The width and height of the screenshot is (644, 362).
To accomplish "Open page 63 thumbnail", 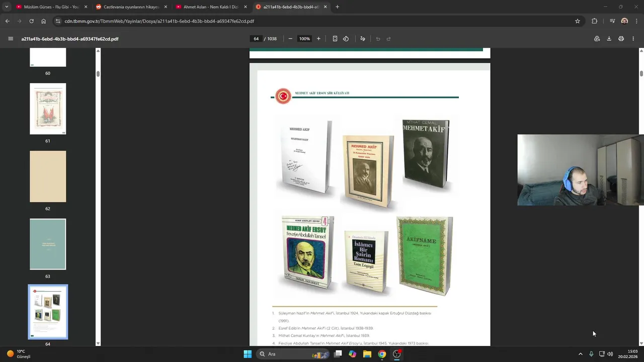I will pos(48,244).
